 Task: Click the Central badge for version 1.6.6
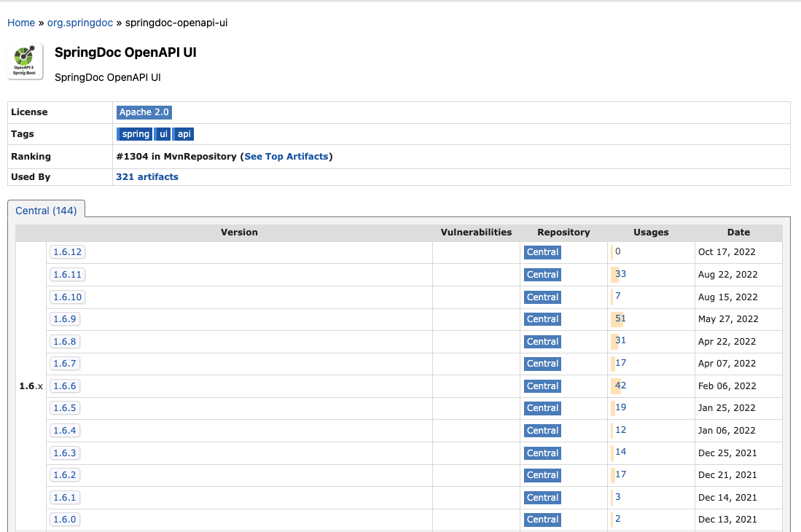tap(542, 386)
